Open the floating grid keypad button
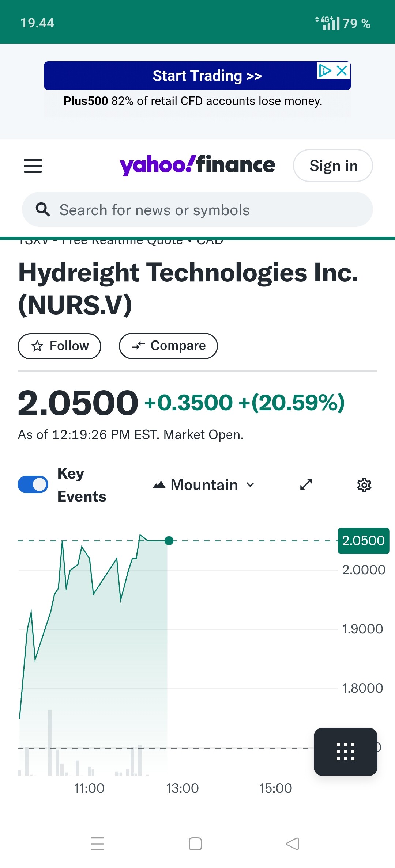Screen dimensions: 395x868 coord(345,752)
